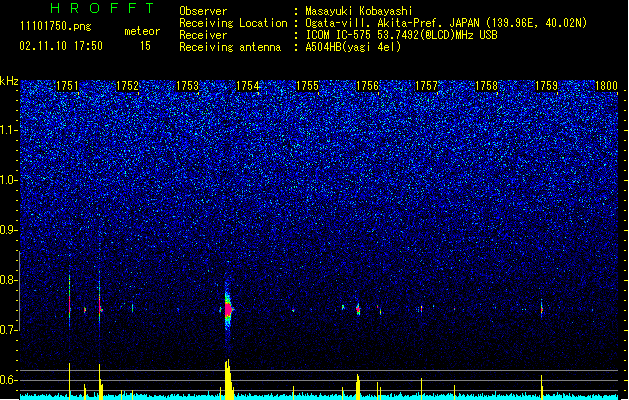Click the 0.6 frequency axis label
Viewport: 629px width, 400px height.
click(9, 380)
